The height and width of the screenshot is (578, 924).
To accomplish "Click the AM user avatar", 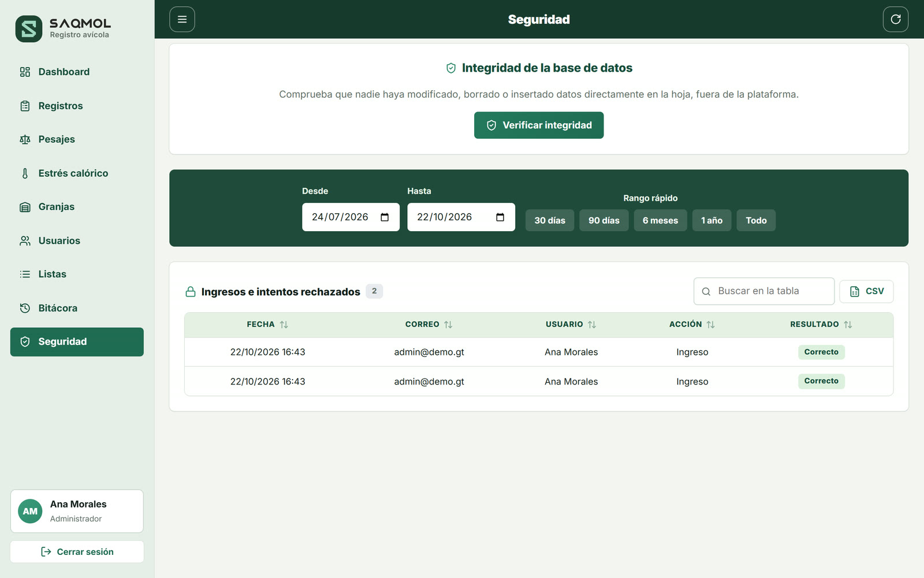I will pos(30,511).
